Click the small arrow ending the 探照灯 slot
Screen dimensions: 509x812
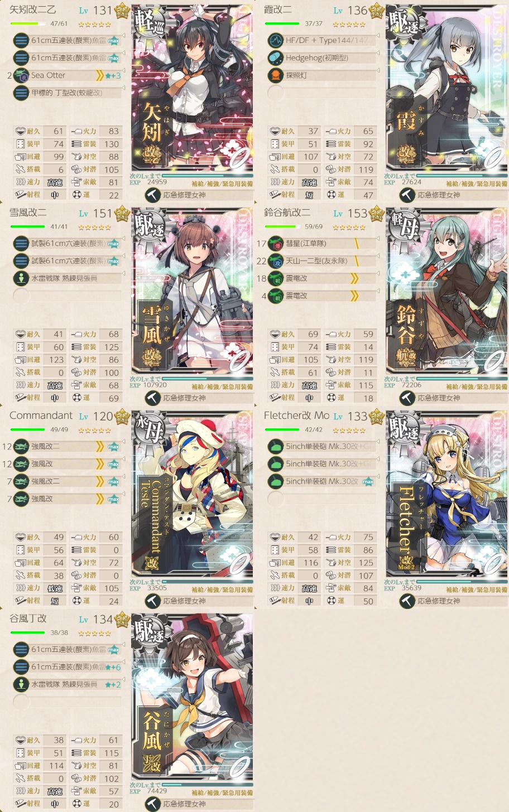click(x=378, y=70)
